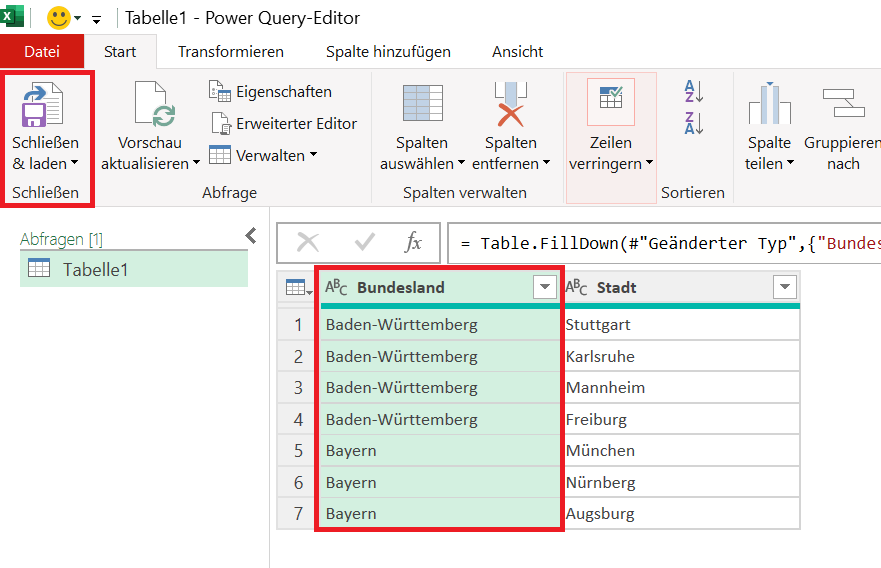Image resolution: width=881 pixels, height=568 pixels.
Task: Click the Schließen & laden icon
Action: [x=43, y=104]
